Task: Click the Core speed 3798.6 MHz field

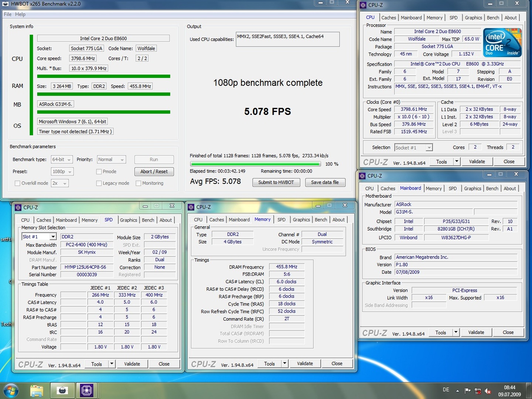Action: click(83, 58)
